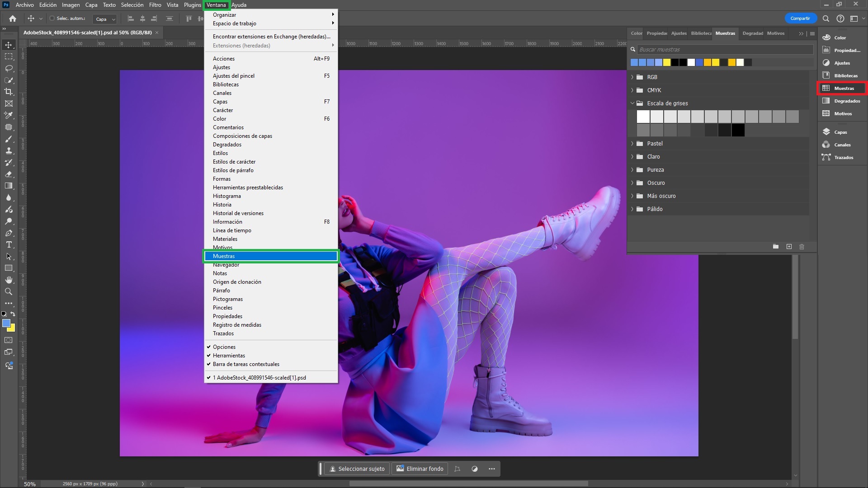Collapse the Escala de grises group
Screen dimensions: 868x488
tap(632, 103)
